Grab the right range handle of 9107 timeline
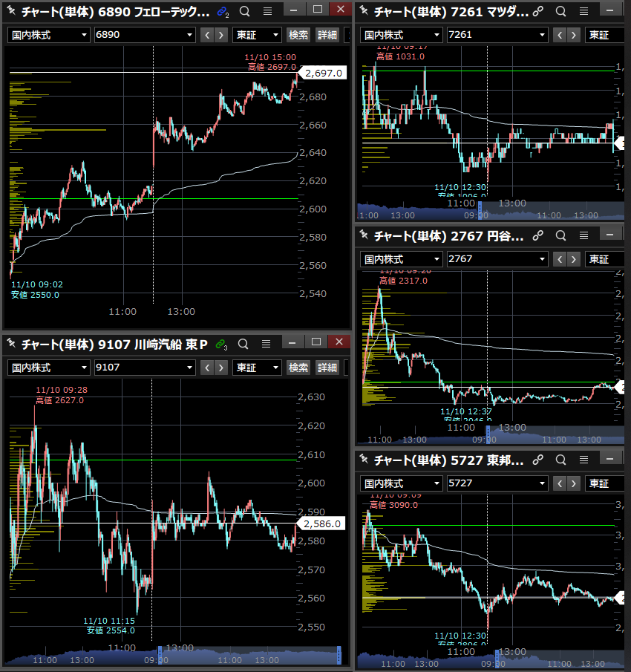The width and height of the screenshot is (631, 672). click(339, 655)
